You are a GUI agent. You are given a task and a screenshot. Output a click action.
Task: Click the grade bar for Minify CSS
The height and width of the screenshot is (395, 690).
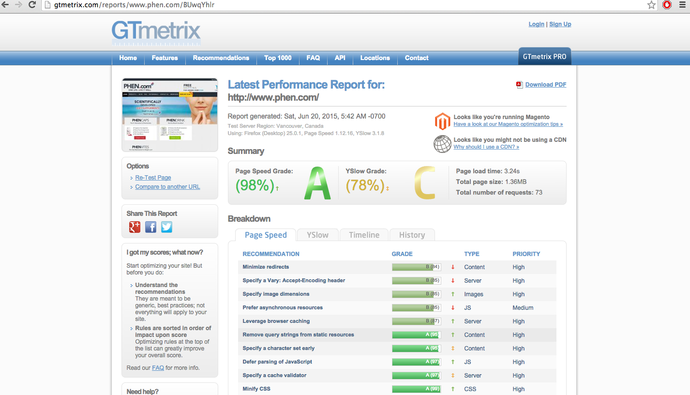416,389
